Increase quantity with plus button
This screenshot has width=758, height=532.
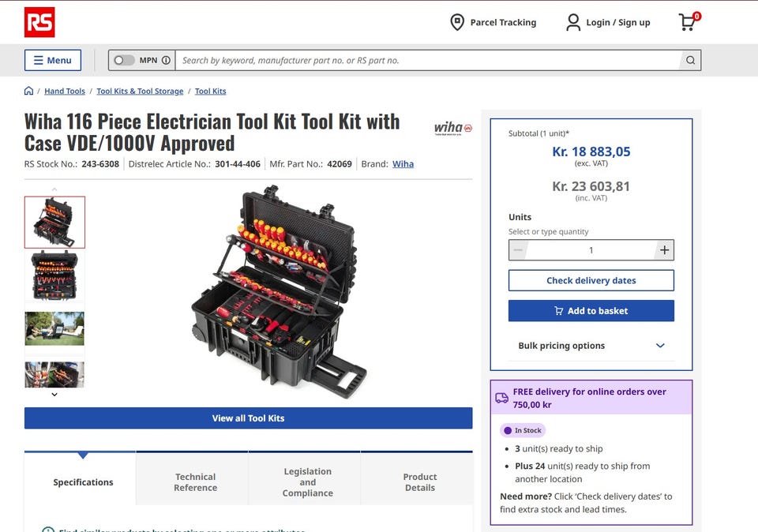point(664,249)
